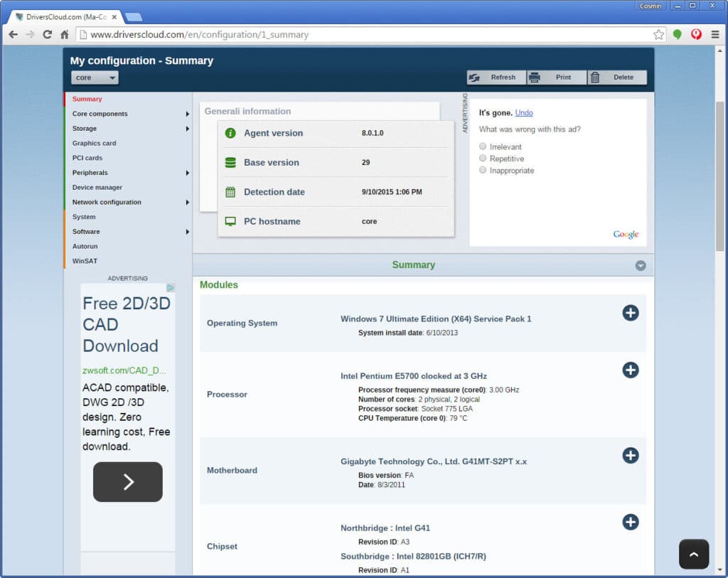Image resolution: width=728 pixels, height=578 pixels.
Task: Open the PCI cards sidebar item
Action: pyautogui.click(x=87, y=158)
